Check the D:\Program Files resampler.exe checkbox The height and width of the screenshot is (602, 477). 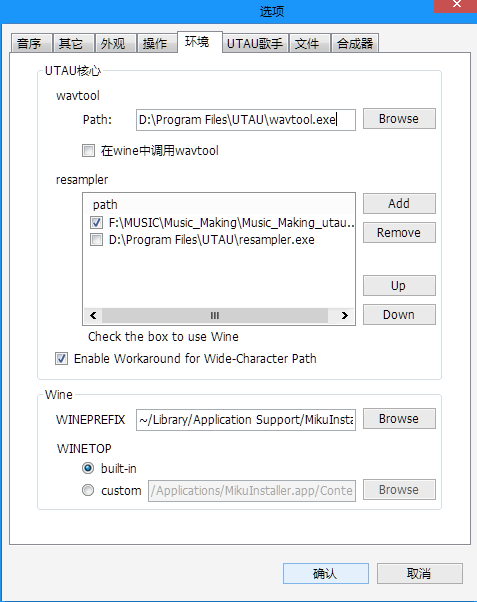coord(96,240)
